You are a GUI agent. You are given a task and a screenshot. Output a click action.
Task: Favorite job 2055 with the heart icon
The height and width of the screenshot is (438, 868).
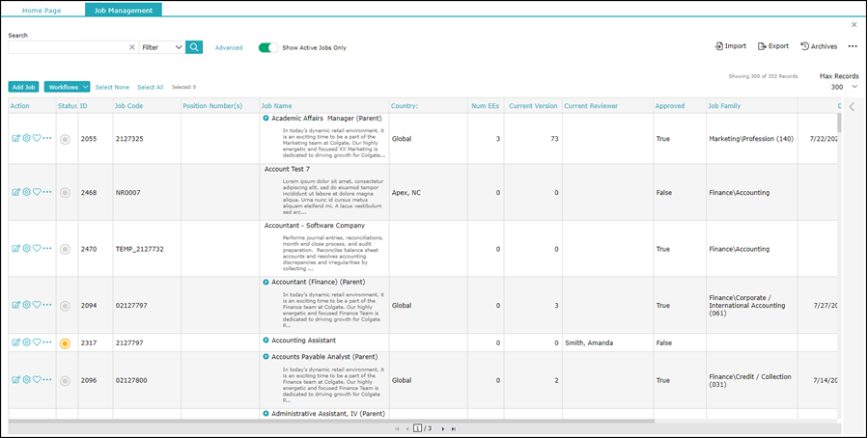tap(37, 138)
